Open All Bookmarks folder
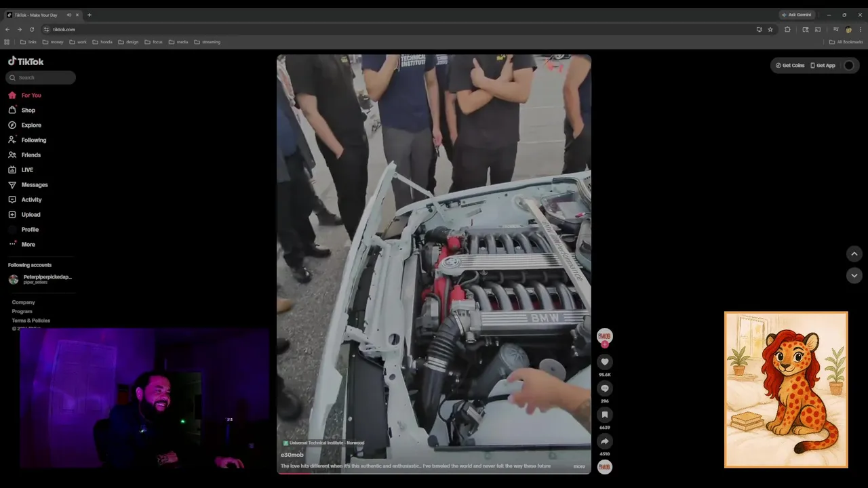 point(846,42)
